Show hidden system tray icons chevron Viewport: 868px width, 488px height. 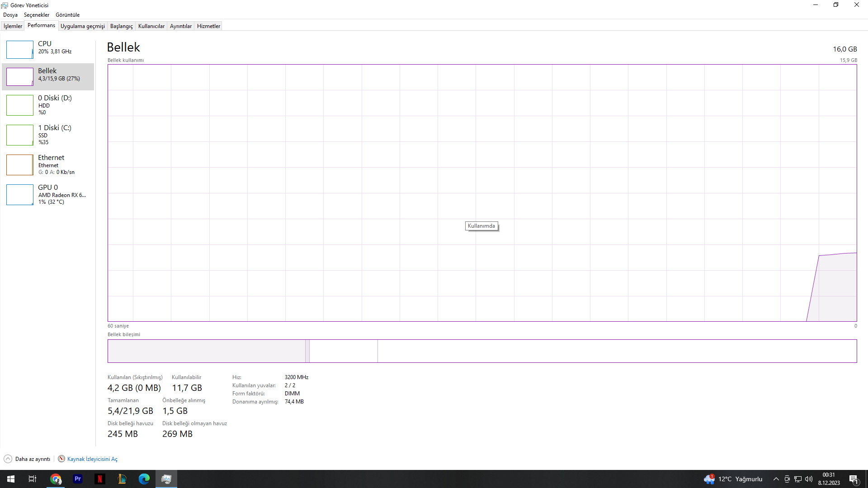pos(776,479)
